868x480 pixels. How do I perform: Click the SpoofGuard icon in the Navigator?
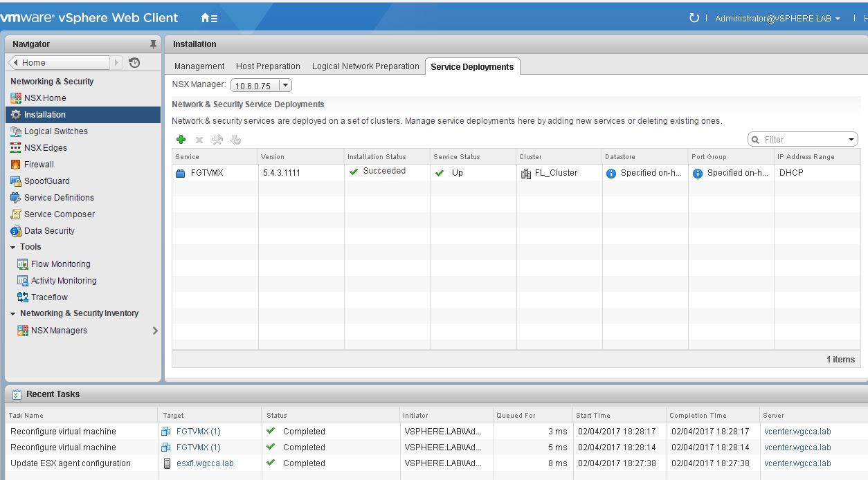point(16,181)
